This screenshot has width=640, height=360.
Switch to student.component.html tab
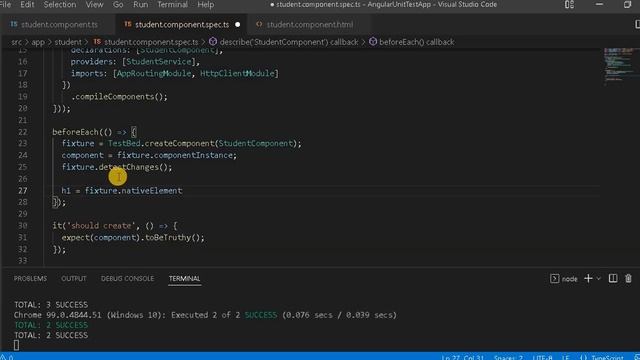(x=309, y=24)
